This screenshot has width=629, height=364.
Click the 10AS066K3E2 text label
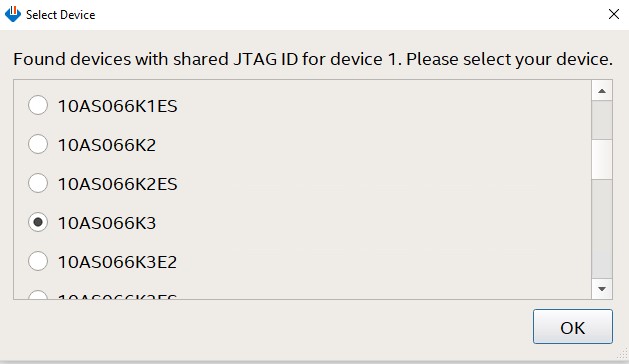(x=118, y=262)
